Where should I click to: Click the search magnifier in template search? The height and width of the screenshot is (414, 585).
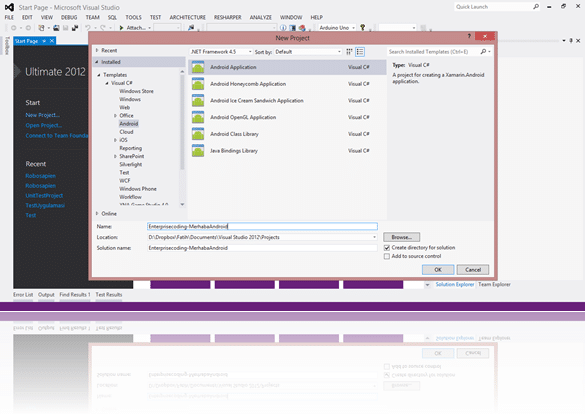[484, 51]
